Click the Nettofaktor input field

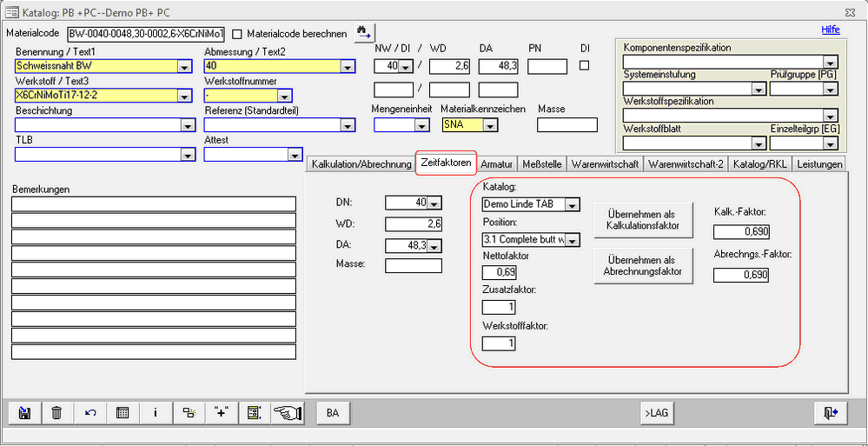(x=499, y=273)
